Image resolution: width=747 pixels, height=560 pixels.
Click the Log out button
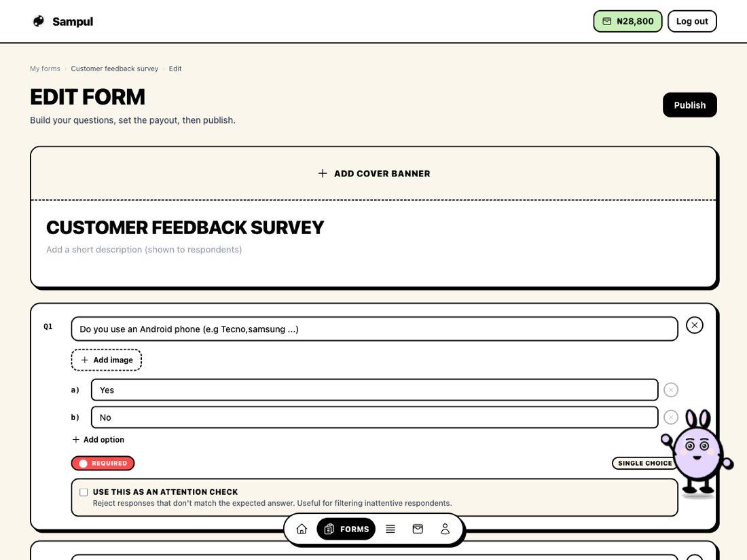[692, 22]
